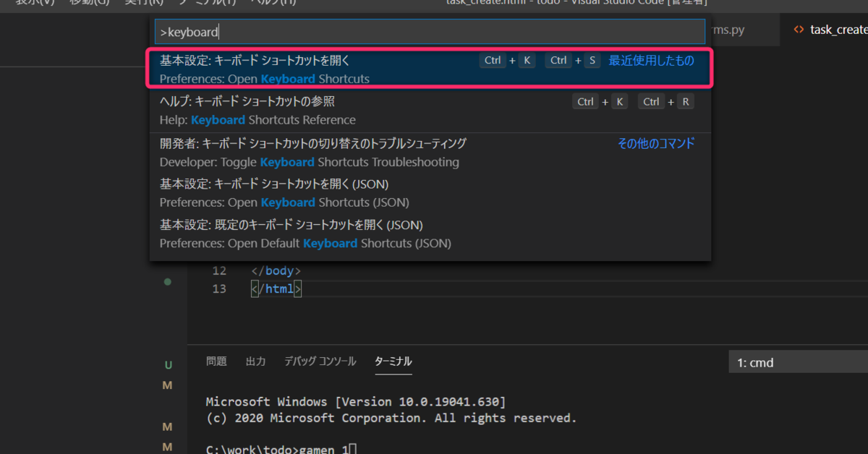Image resolution: width=868 pixels, height=454 pixels.
Task: Select Help: Keyboard Shortcuts Reference command
Action: coord(430,111)
